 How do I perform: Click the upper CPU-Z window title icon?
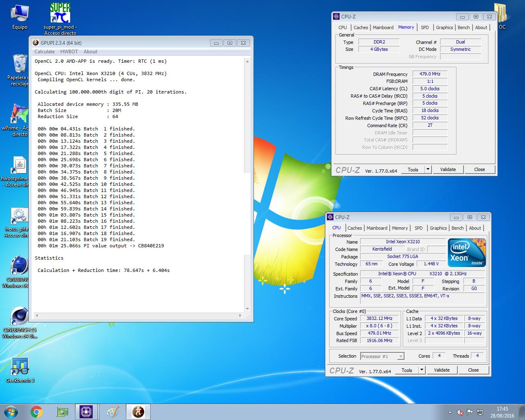[x=337, y=17]
